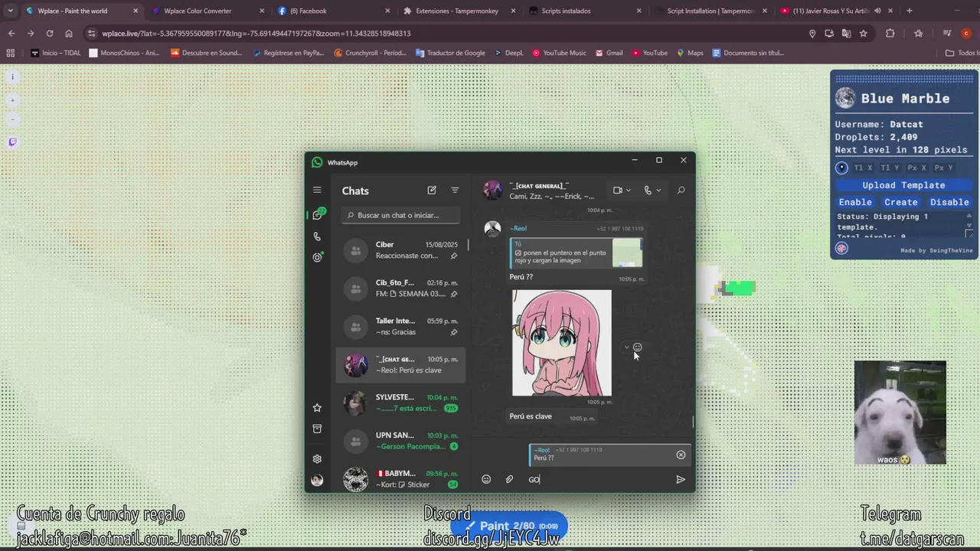Open the SYLVESTE... chat
This screenshot has width=980, height=551.
400,403
